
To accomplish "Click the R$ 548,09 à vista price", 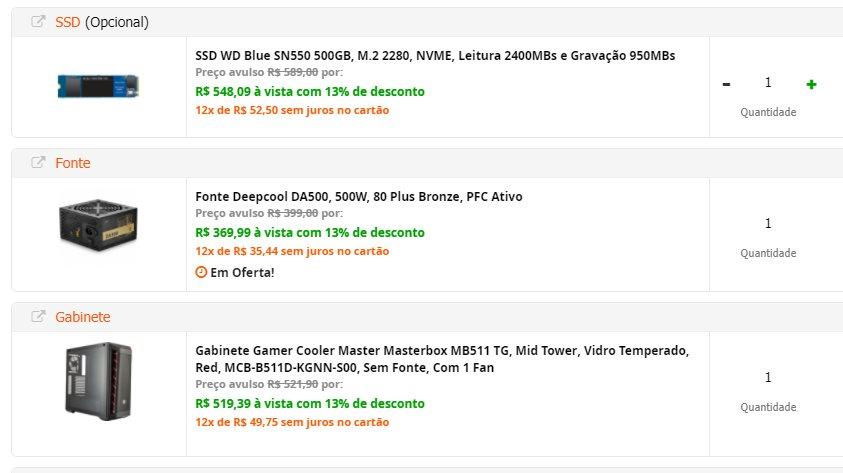I will pyautogui.click(x=310, y=91).
